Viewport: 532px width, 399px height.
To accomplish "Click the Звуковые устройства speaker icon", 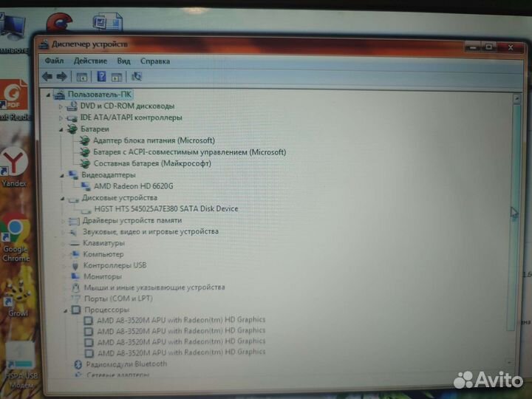I will [x=73, y=233].
